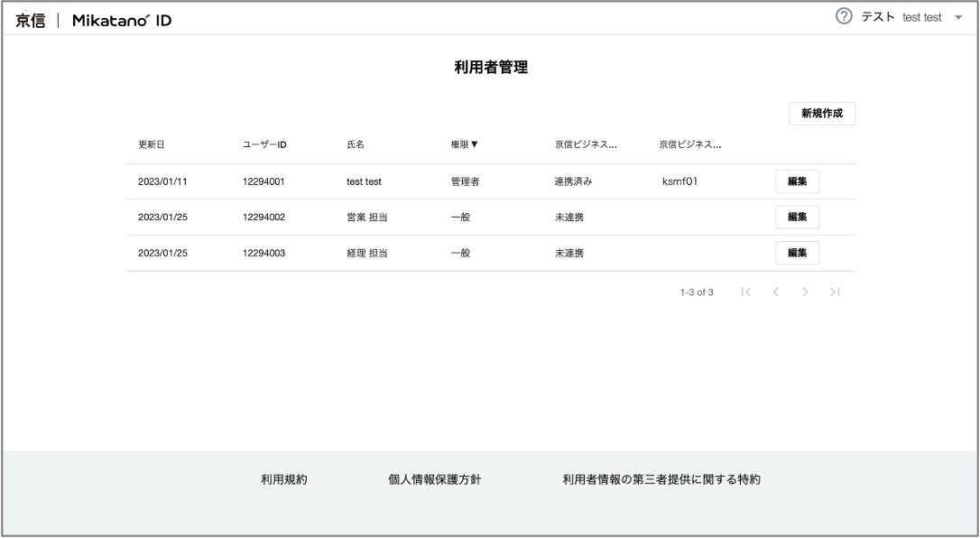Viewport: 980px width, 538px height.
Task: Edit the test test user row
Action: (x=797, y=181)
